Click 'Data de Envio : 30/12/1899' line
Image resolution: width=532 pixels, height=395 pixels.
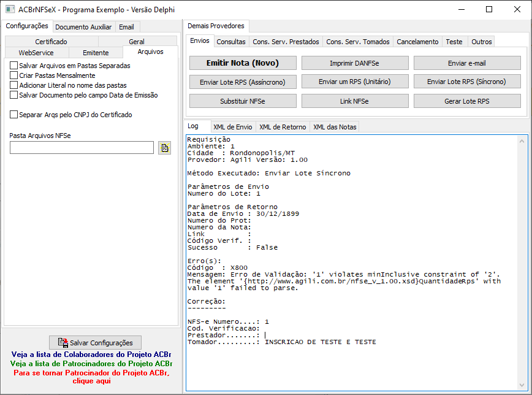[243, 213]
